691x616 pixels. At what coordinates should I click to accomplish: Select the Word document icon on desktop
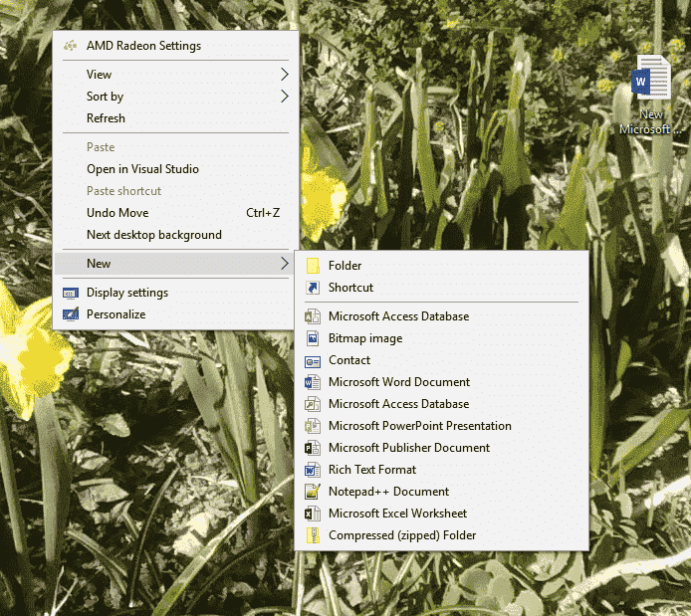click(651, 78)
